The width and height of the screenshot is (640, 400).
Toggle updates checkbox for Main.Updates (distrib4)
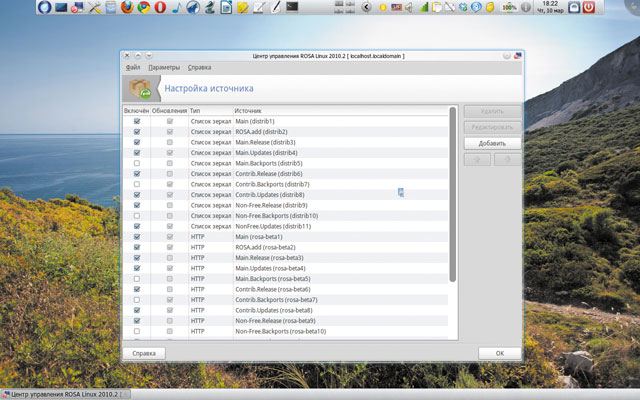click(x=170, y=153)
